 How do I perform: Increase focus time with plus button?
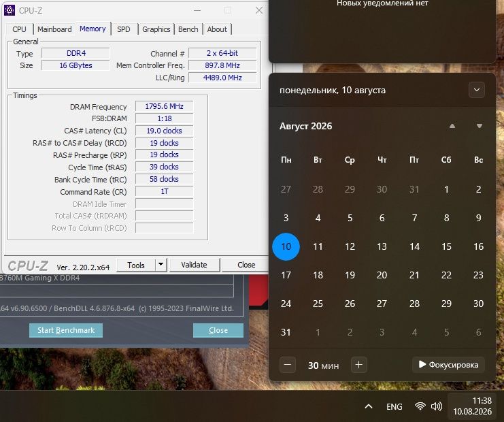(359, 365)
